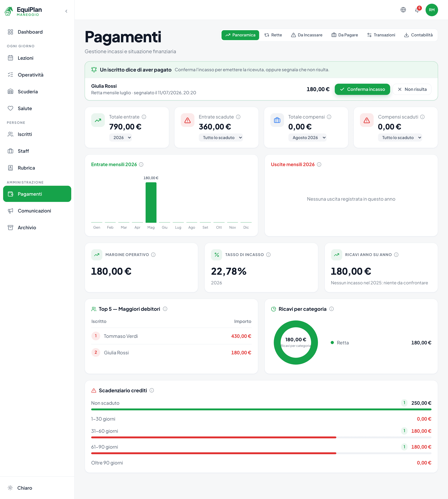The image size is (448, 499).
Task: Open Rubrica in the sidebar
Action: pos(37,168)
